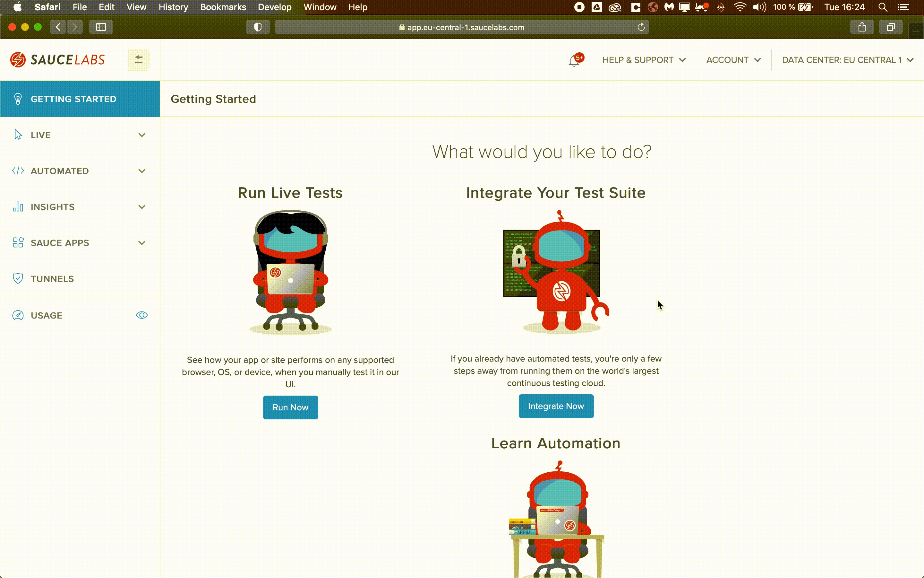Open the Apple menu
This screenshot has height=578, width=924.
coord(18,7)
